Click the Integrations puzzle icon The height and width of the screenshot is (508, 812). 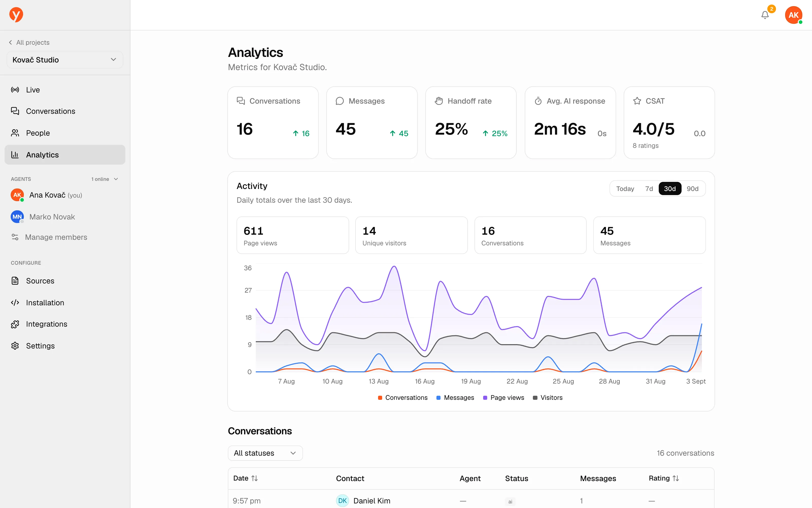click(15, 324)
